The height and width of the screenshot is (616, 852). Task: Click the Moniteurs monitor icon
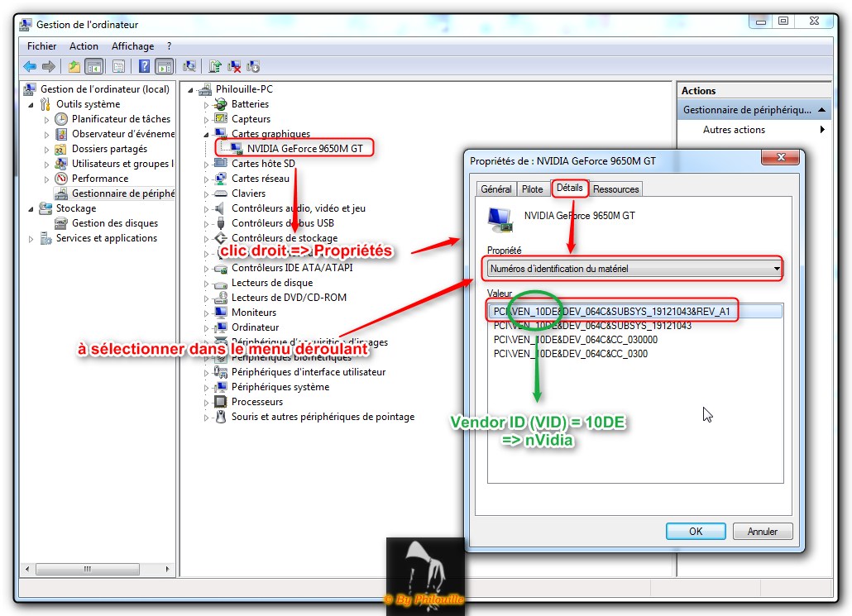[220, 313]
